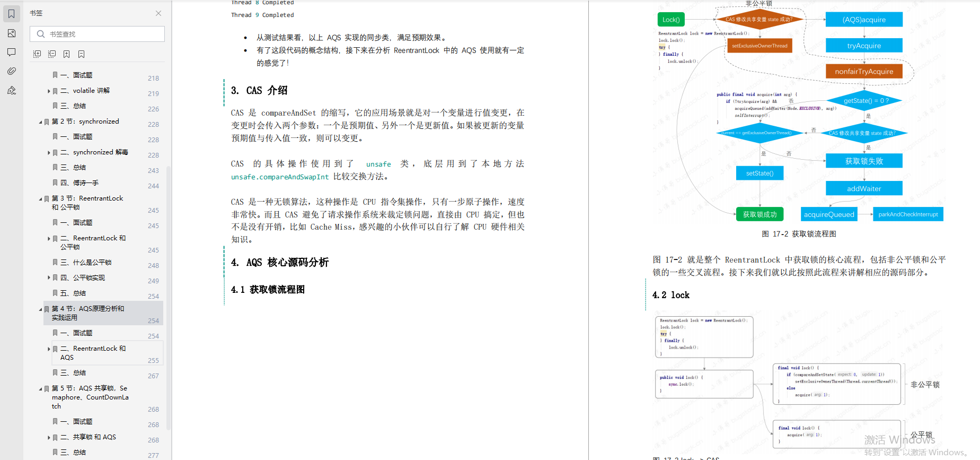
Task: Open bookmark 三、什么是公平锁
Action: [x=86, y=263]
